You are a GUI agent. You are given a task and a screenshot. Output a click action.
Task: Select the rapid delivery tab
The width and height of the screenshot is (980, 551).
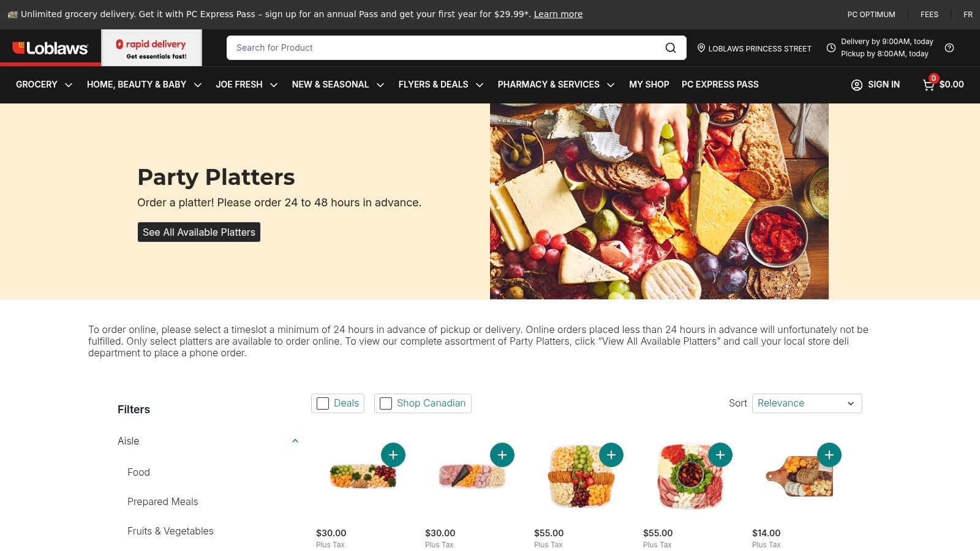pyautogui.click(x=151, y=48)
